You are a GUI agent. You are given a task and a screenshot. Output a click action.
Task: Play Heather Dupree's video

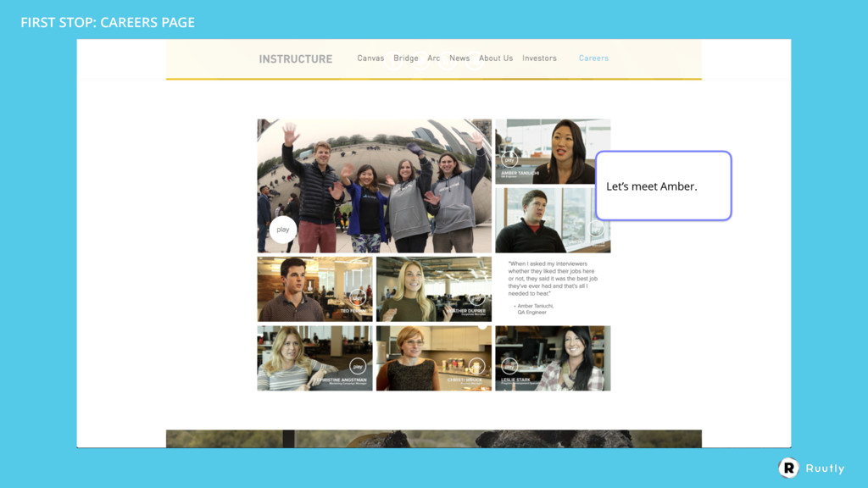[x=476, y=298]
